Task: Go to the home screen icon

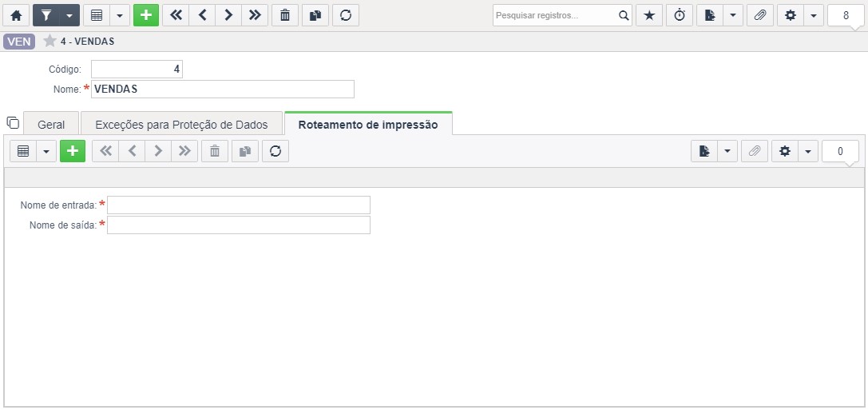Action: click(x=16, y=15)
